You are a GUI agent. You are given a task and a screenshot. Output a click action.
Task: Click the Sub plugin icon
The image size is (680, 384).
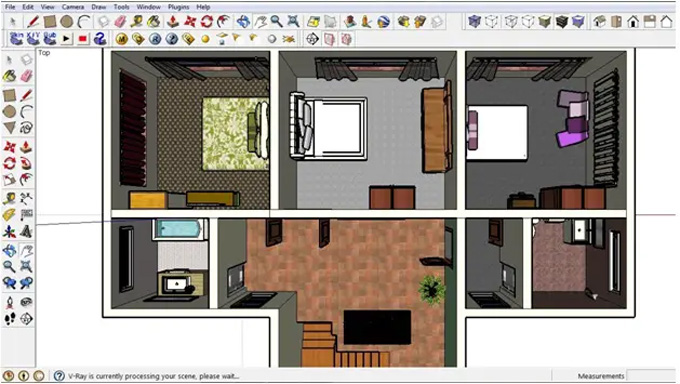coord(50,38)
